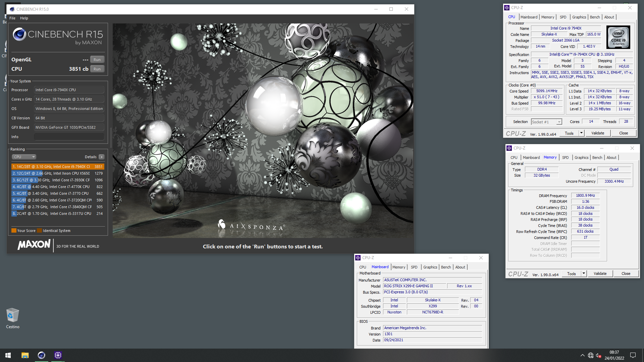This screenshot has width=644, height=362.
Task: Open About tab in Memory CPU-Z window
Action: coord(611,158)
